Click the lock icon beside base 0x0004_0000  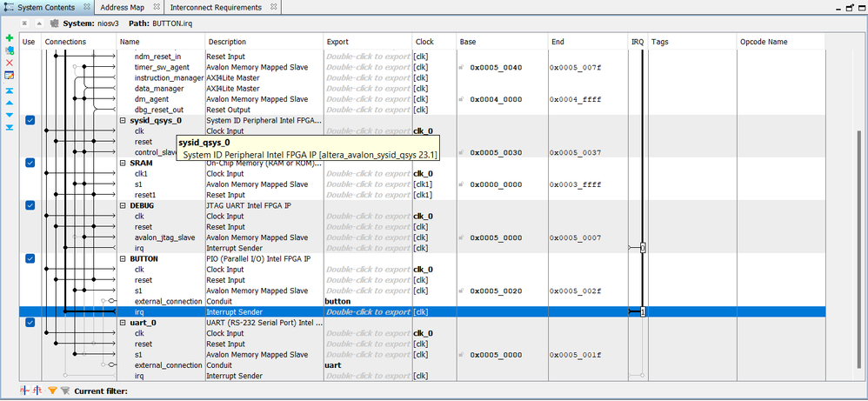pos(461,100)
